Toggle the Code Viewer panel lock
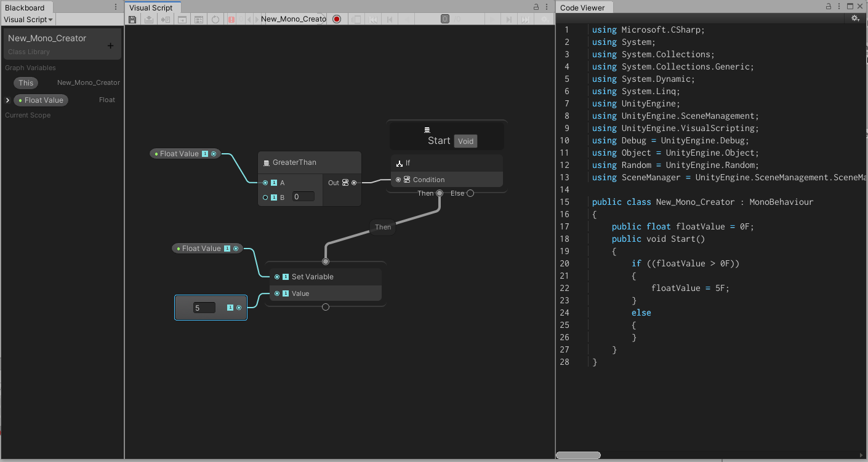Image resolution: width=868 pixels, height=462 pixels. pyautogui.click(x=829, y=6)
